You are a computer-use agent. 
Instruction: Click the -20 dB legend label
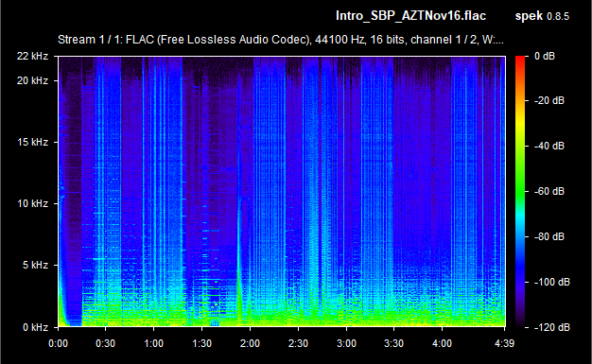(x=548, y=100)
